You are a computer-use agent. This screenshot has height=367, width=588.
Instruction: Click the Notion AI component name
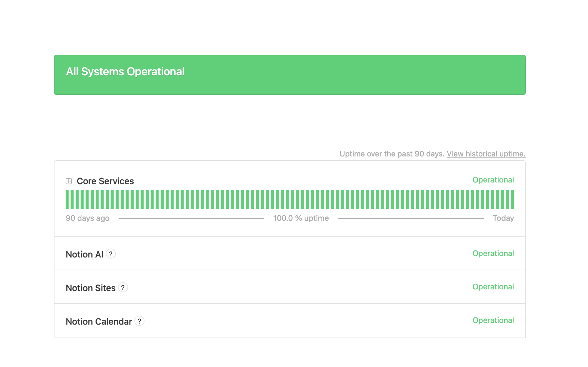[x=84, y=255]
